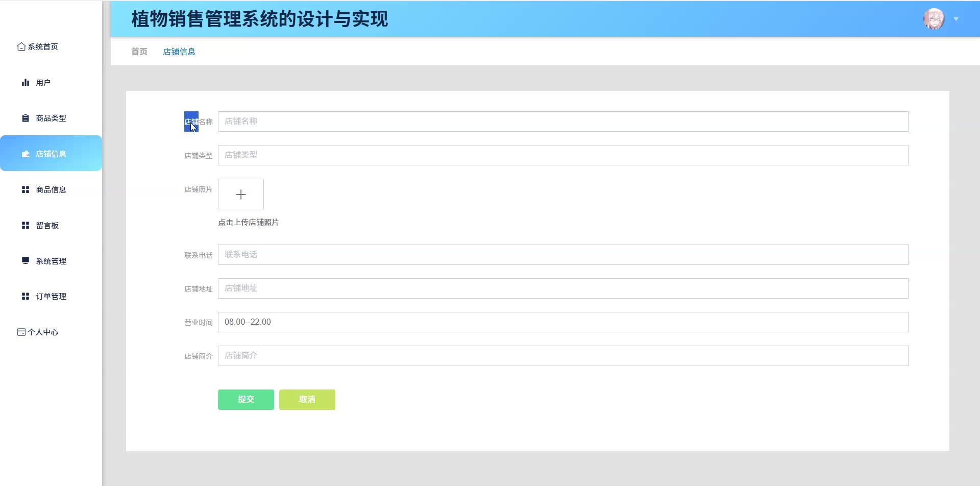980x486 pixels.
Task: Focus the 店铺地址 input field
Action: 563,288
